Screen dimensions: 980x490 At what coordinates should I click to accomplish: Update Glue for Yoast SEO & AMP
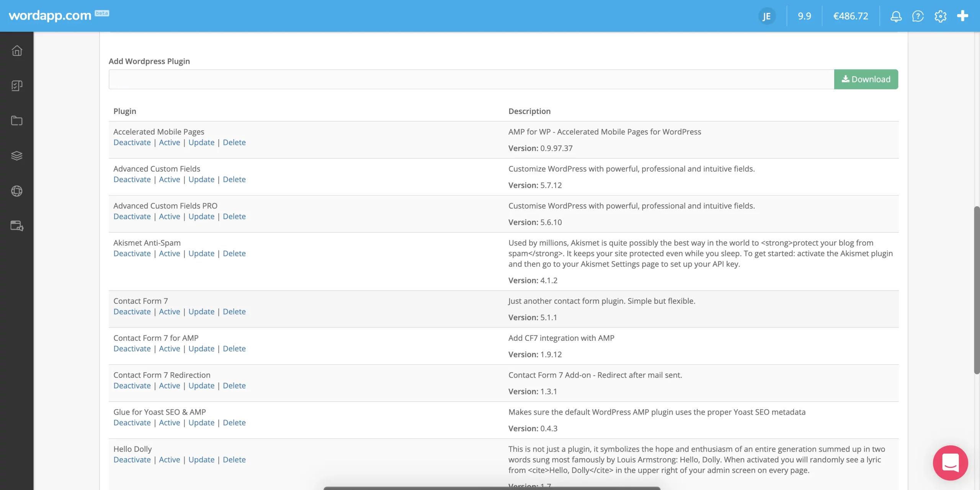point(201,423)
